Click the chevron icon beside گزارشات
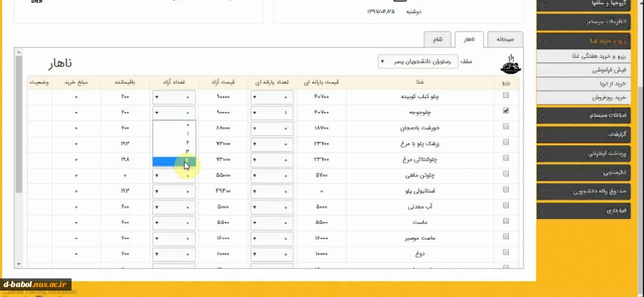This screenshot has height=297, width=644. (x=543, y=135)
